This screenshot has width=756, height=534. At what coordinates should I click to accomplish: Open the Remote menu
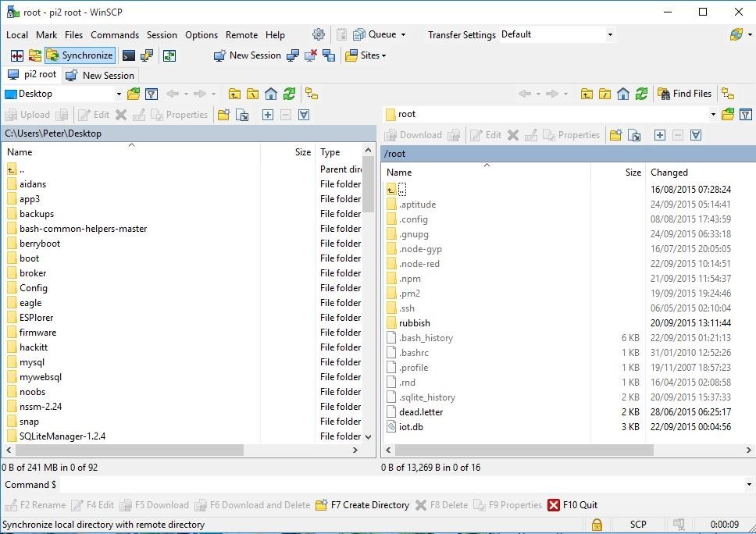241,34
